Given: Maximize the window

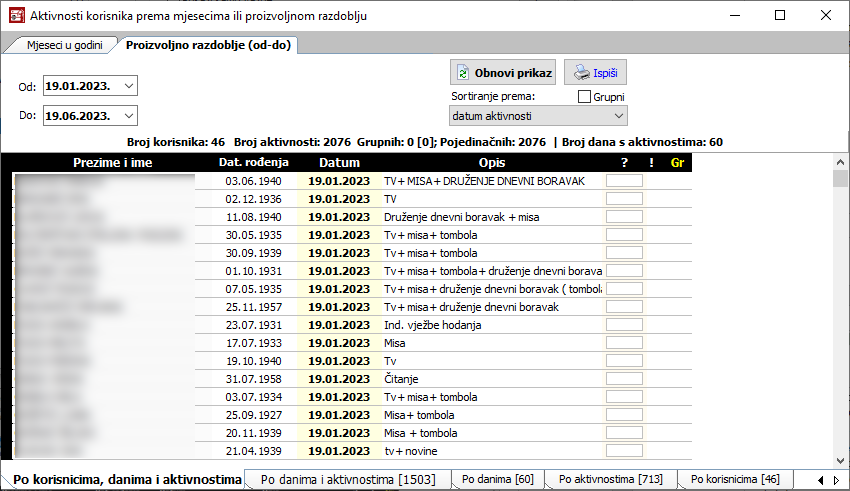Looking at the screenshot, I should [x=780, y=15].
